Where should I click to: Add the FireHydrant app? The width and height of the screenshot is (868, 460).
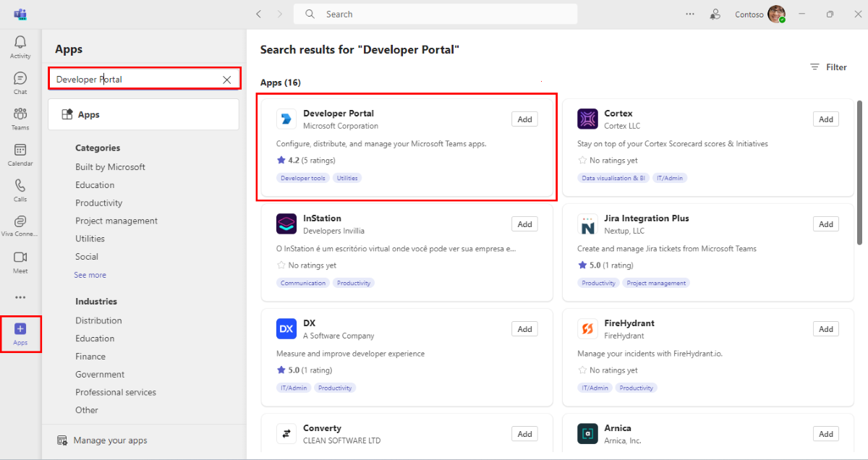coord(825,329)
